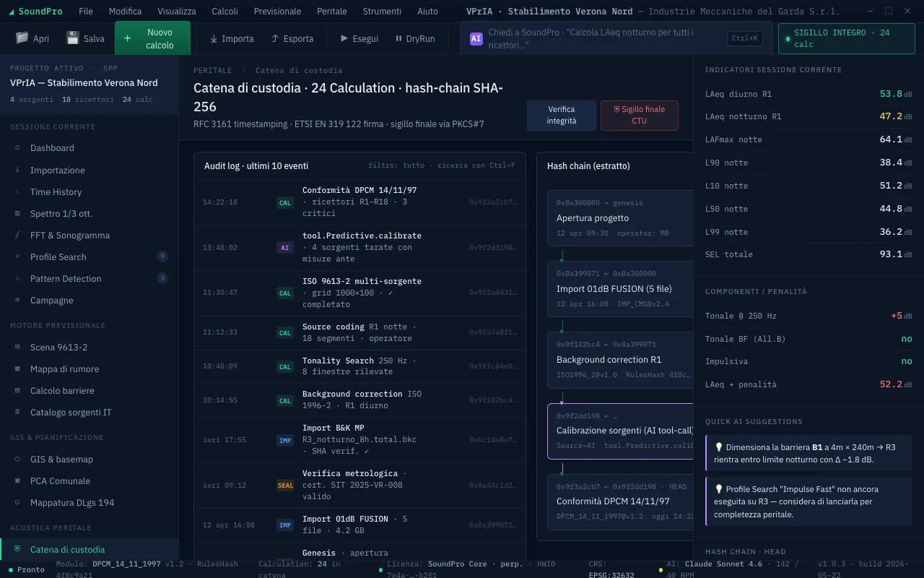Click the Verifica integrità button

point(562,115)
